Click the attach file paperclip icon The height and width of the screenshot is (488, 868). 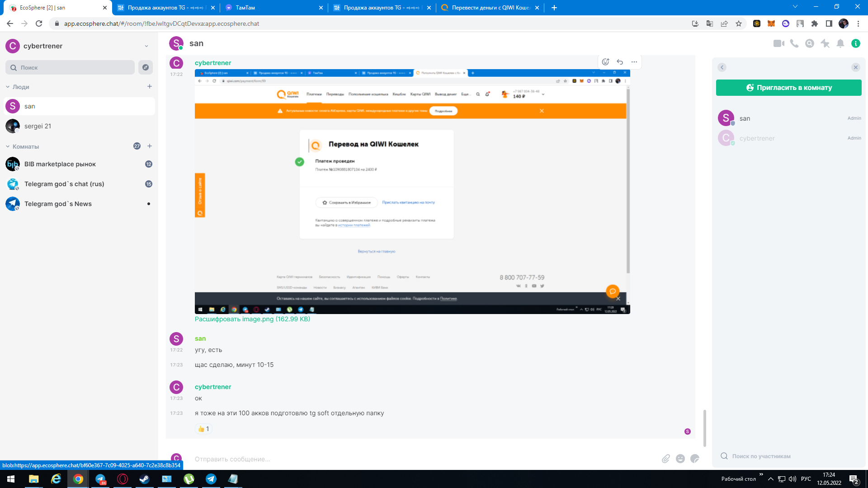pos(666,459)
